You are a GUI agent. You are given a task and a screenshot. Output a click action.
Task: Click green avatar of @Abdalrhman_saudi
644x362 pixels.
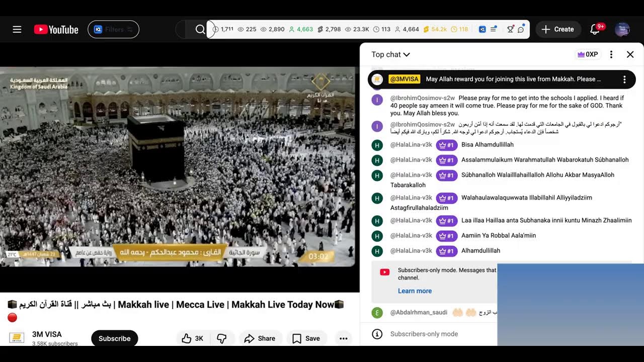tap(377, 312)
